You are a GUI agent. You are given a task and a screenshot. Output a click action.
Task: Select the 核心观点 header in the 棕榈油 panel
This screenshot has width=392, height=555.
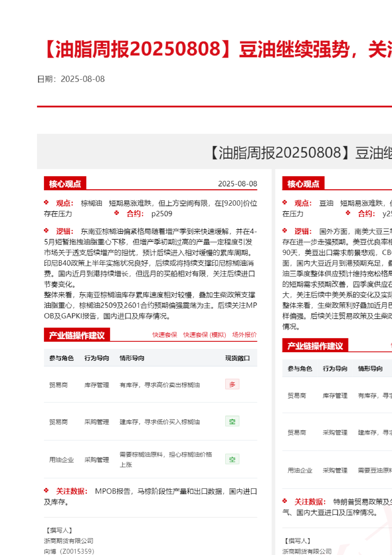pyautogui.click(x=65, y=184)
